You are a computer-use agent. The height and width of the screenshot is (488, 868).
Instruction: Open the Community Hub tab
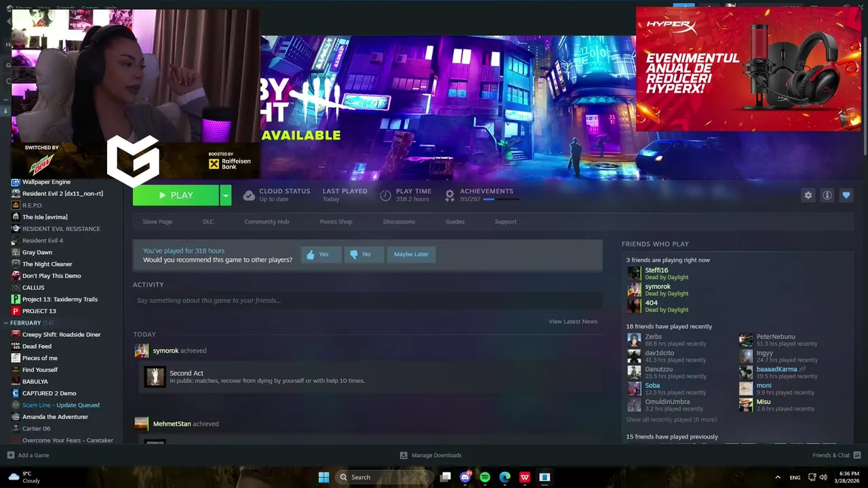(x=267, y=222)
